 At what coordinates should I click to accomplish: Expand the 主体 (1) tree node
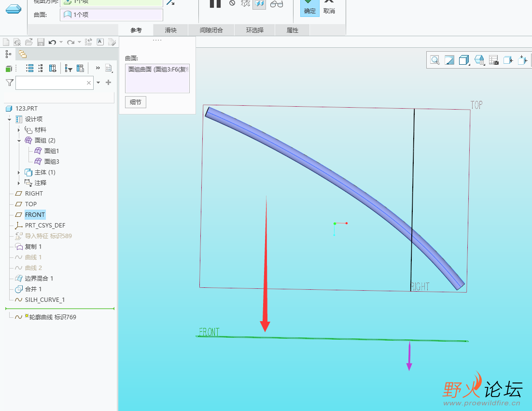tap(19, 172)
